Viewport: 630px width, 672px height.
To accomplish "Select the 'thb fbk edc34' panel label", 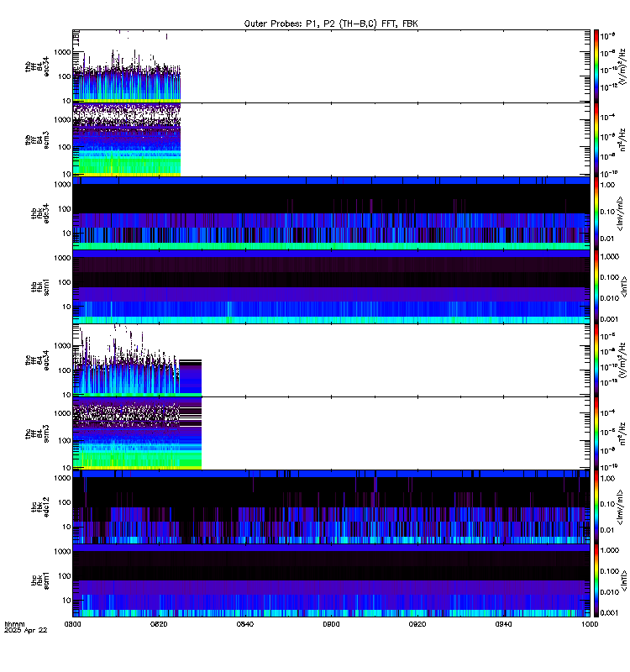I will coord(39,213).
